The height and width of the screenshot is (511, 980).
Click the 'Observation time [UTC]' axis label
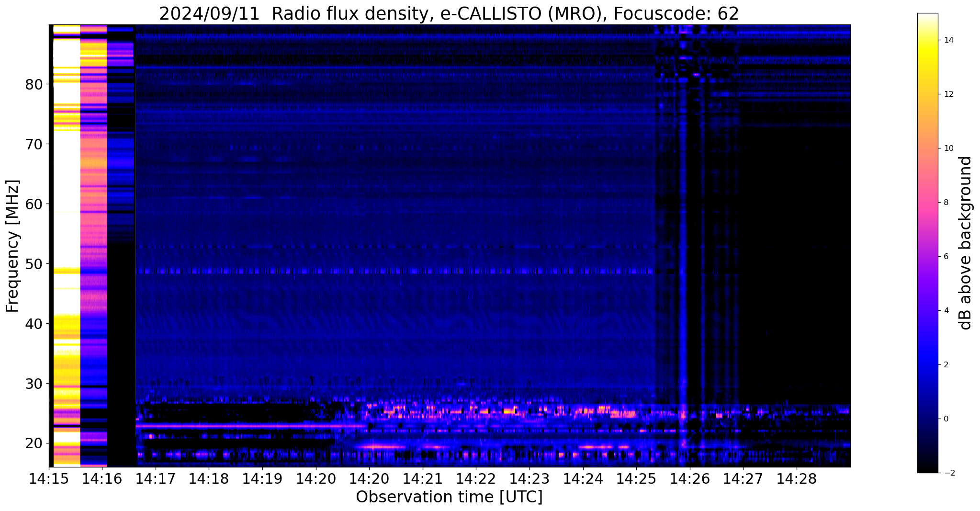[x=449, y=497]
